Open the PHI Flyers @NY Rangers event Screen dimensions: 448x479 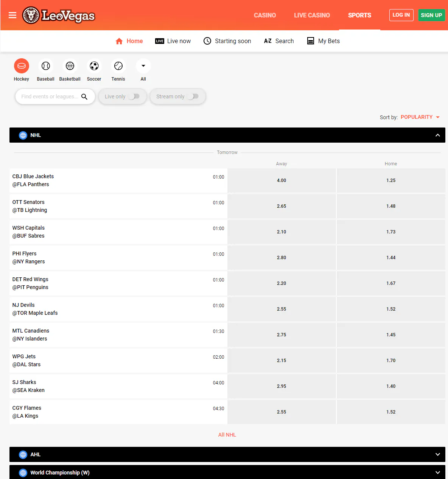(x=118, y=258)
